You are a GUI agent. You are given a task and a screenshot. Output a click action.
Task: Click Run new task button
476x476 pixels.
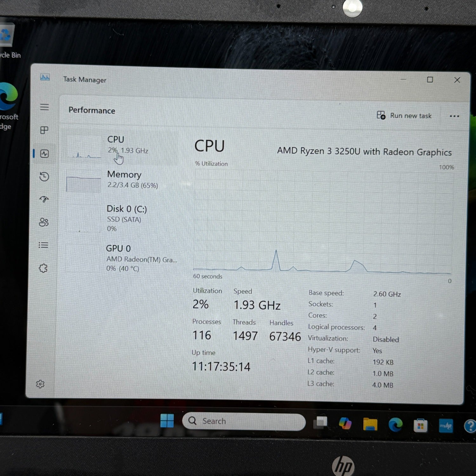pyautogui.click(x=404, y=116)
